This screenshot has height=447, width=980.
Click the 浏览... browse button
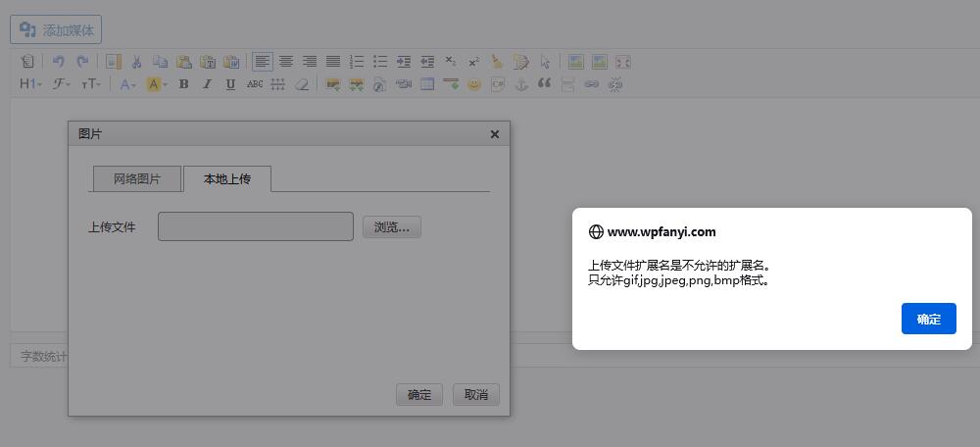[391, 227]
